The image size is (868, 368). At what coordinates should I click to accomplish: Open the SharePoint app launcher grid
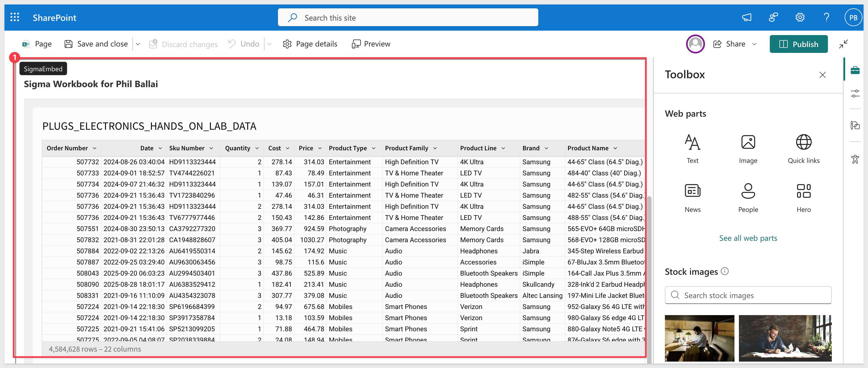(x=15, y=18)
